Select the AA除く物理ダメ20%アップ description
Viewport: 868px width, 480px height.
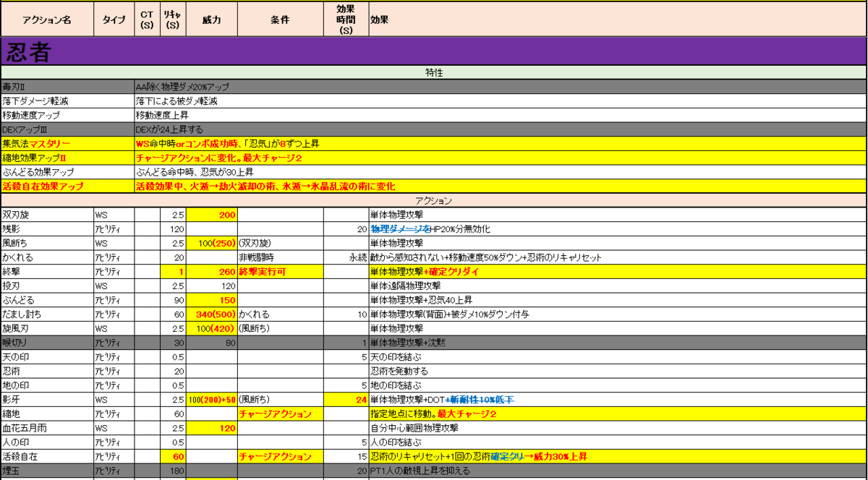point(500,87)
